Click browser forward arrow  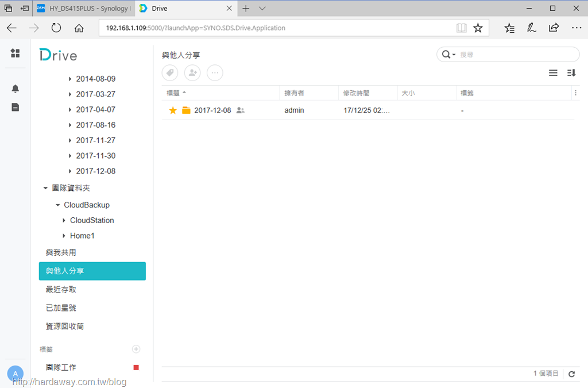tap(34, 28)
